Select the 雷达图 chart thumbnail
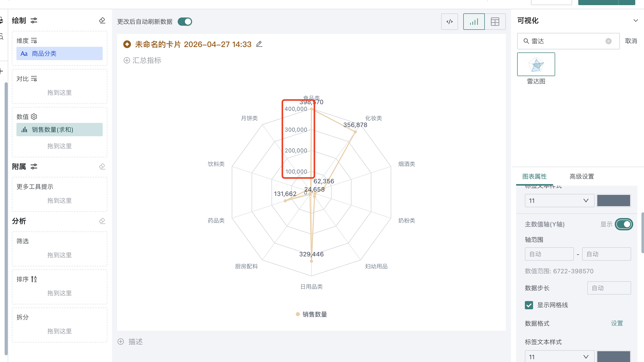Viewport: 644px width, 362px height. [x=536, y=64]
